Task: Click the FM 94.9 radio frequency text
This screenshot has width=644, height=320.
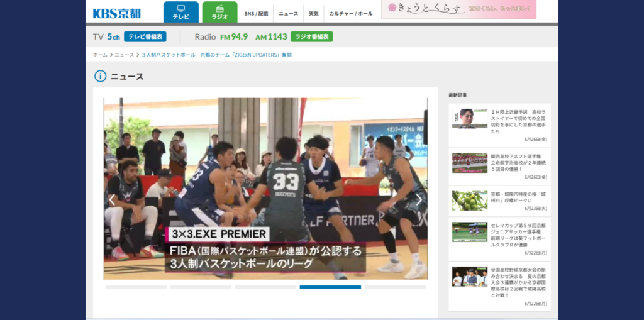Action: pos(234,36)
